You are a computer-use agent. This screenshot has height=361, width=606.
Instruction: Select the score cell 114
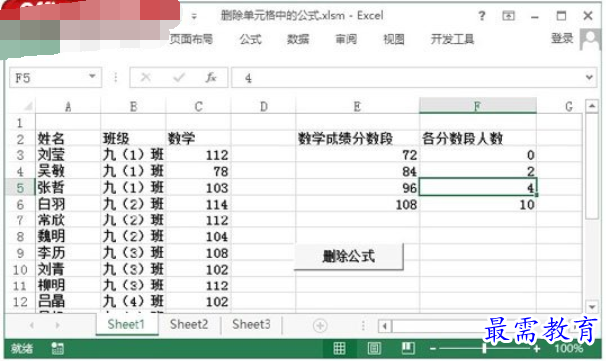pos(199,204)
